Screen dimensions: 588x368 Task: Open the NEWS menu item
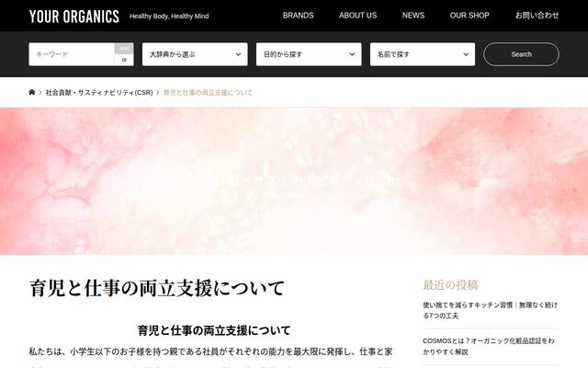tap(413, 16)
